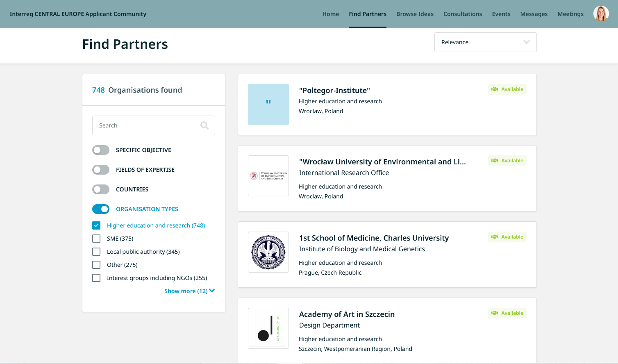Screen dimensions: 618x364
Task: Click the Find Partners page heading
Action: coord(125,44)
